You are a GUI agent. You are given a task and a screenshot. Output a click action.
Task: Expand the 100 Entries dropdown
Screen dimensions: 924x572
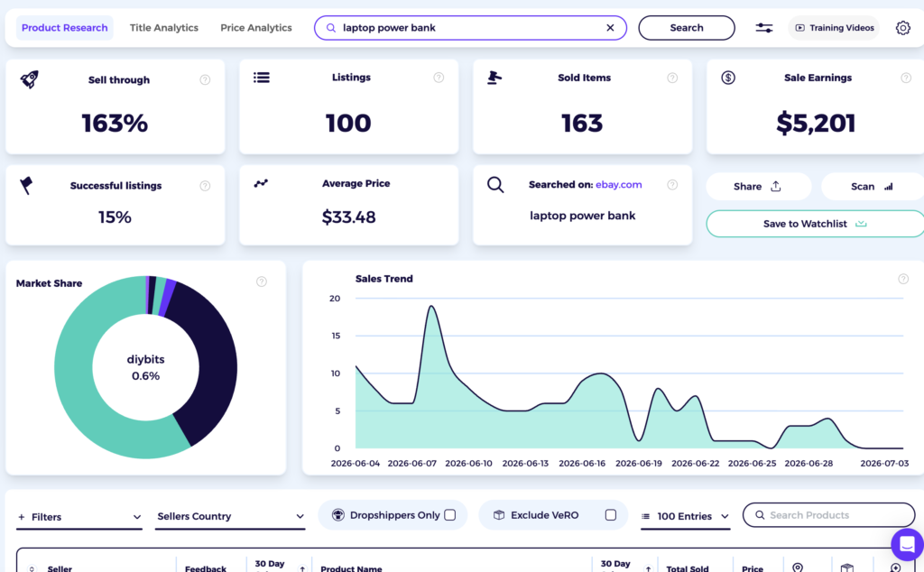coord(686,516)
